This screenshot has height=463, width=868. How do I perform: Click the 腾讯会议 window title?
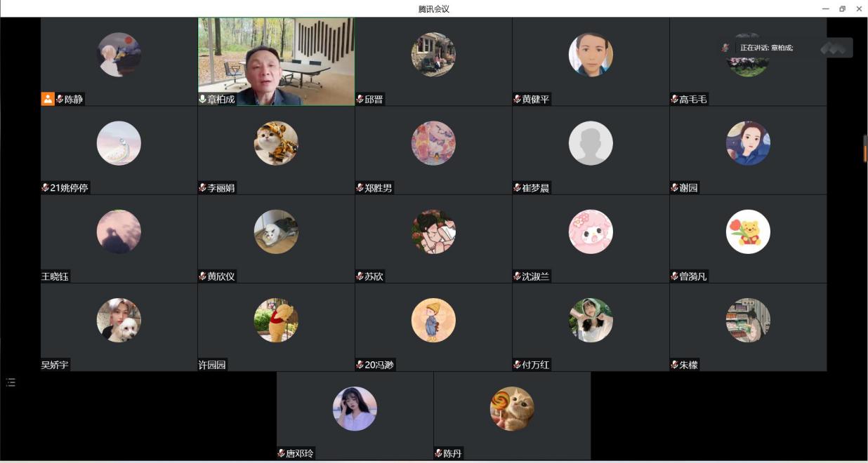click(x=433, y=8)
